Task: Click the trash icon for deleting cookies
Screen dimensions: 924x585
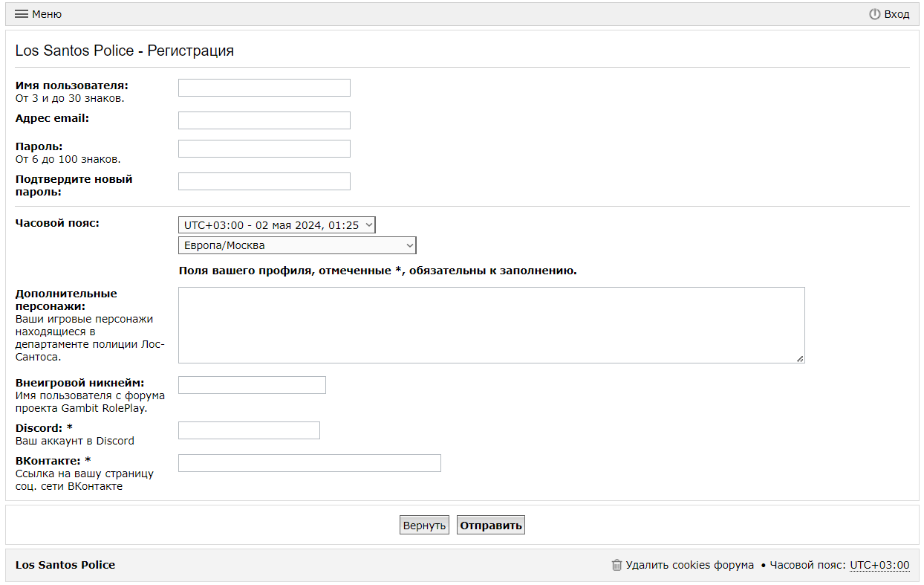Action: click(616, 565)
